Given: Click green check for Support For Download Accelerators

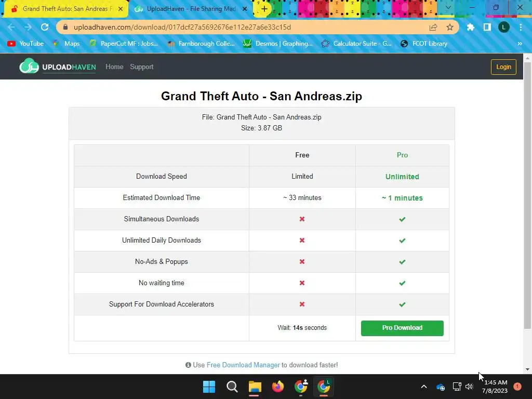Looking at the screenshot, I should [402, 304].
